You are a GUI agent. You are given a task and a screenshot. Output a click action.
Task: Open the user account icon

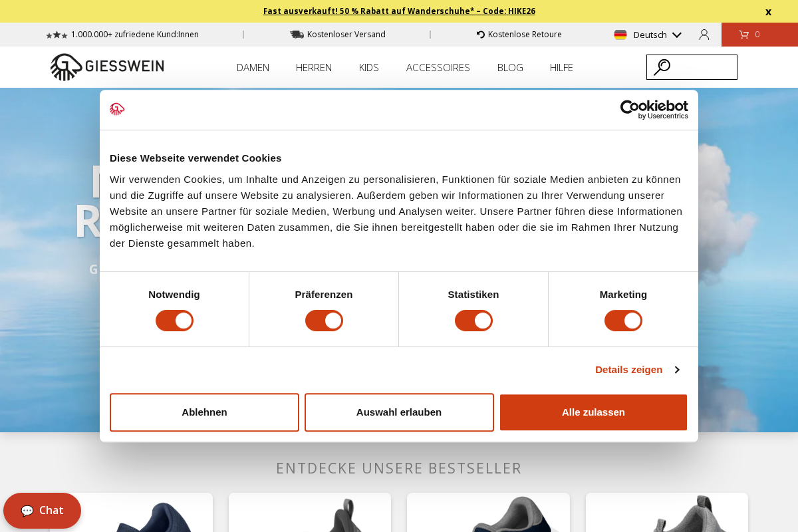(704, 34)
